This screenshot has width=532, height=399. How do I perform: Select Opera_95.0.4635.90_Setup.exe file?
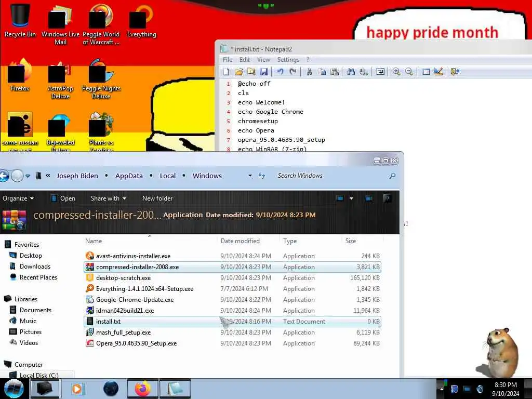pos(232,343)
